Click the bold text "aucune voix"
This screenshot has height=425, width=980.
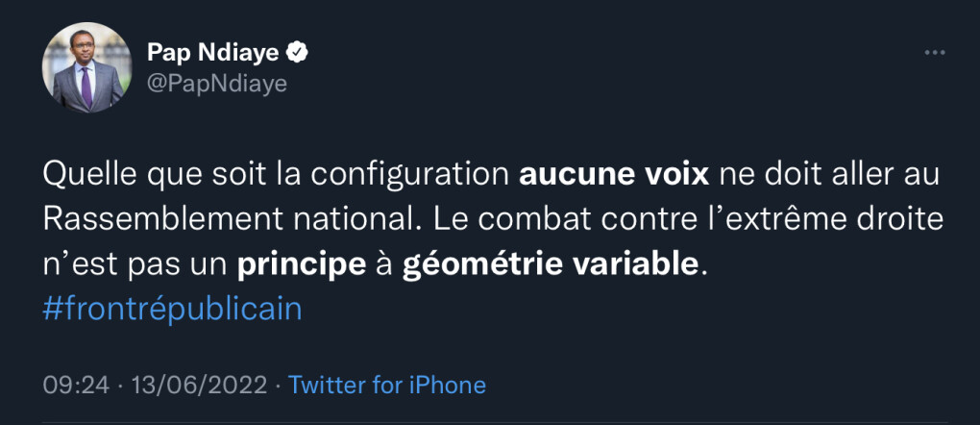coord(613,176)
